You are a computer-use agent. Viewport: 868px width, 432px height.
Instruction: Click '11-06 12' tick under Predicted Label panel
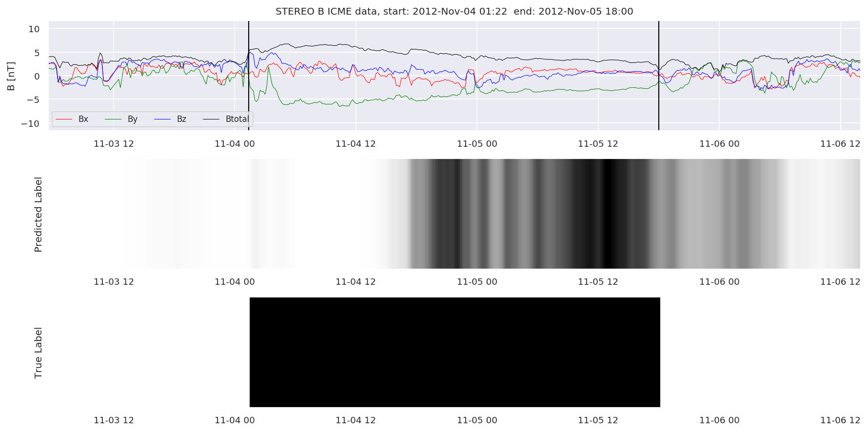coord(840,282)
